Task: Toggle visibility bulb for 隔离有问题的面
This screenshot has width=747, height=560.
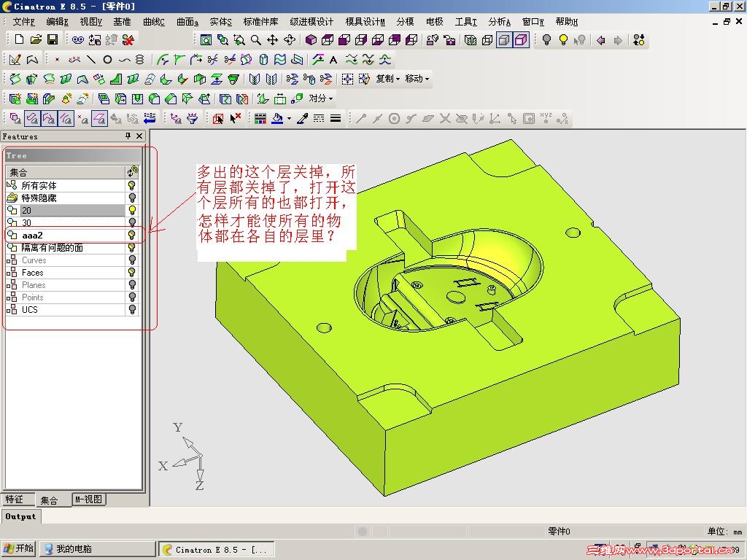Action: point(132,248)
